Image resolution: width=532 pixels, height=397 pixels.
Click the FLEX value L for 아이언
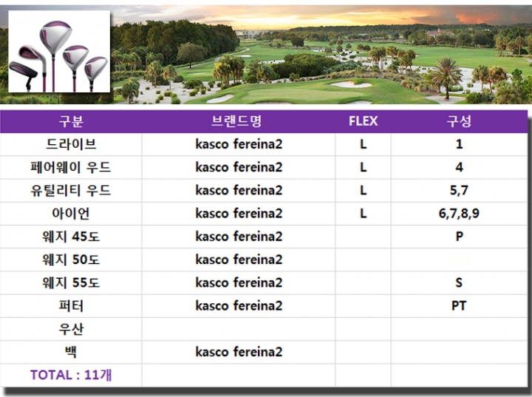pyautogui.click(x=363, y=214)
